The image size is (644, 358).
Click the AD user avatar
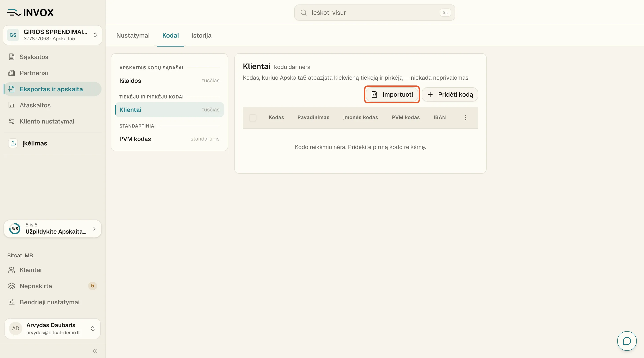tap(15, 328)
